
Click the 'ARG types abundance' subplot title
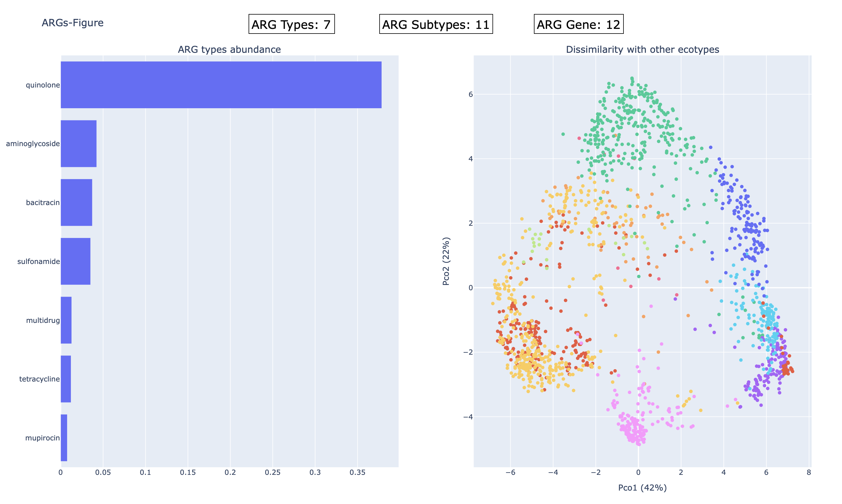click(x=229, y=50)
